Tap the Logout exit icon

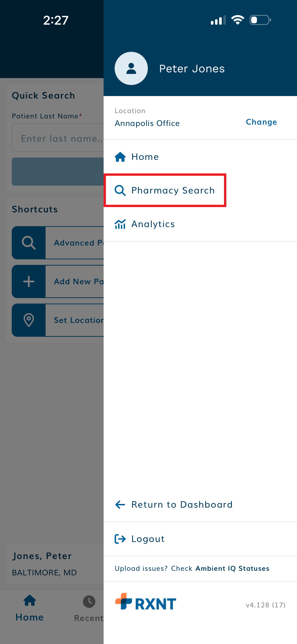coord(120,539)
